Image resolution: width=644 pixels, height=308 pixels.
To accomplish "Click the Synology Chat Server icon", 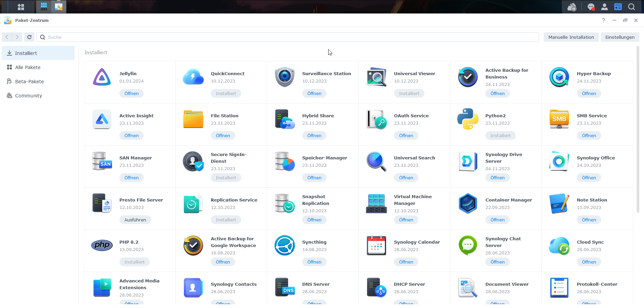I will click(468, 245).
